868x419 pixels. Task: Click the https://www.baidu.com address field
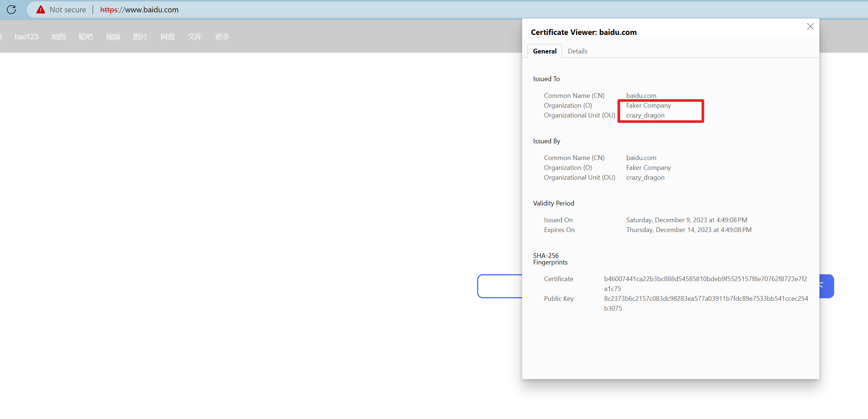pos(139,10)
